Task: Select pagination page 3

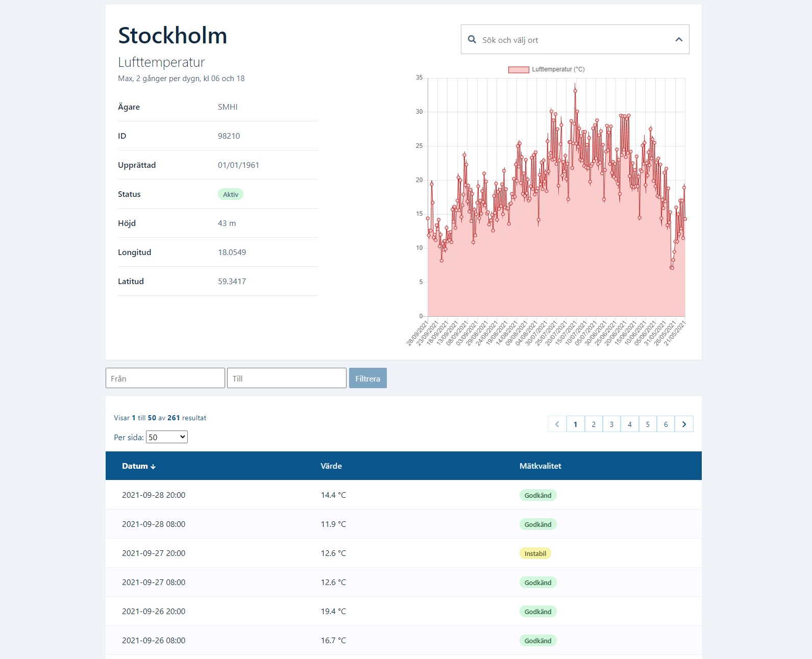Action: pos(611,424)
